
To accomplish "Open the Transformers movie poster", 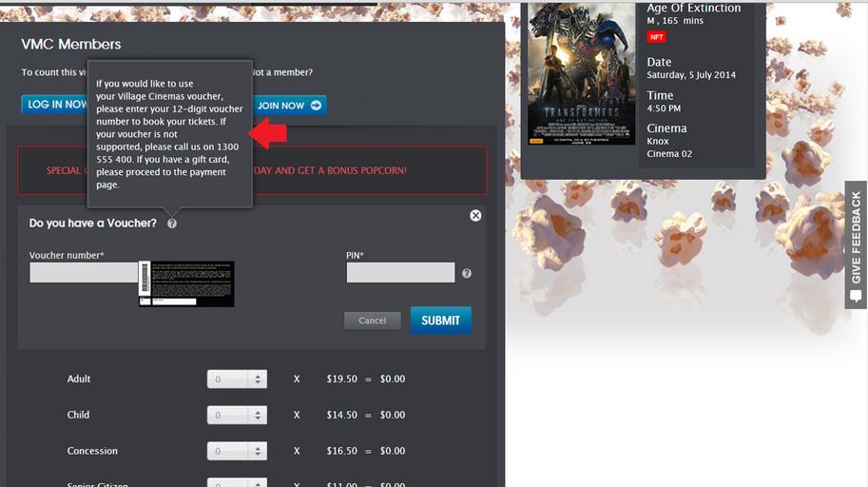I will tap(581, 74).
